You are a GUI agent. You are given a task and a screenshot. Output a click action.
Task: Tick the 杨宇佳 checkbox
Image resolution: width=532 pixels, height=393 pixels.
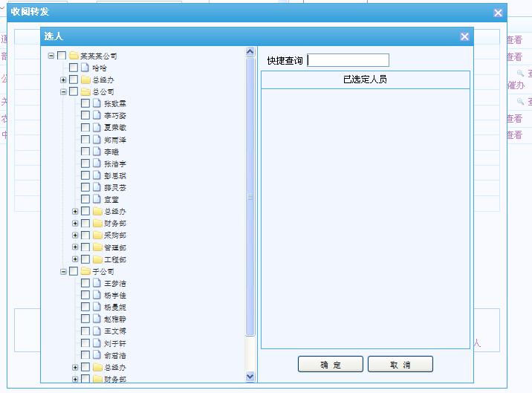85,296
